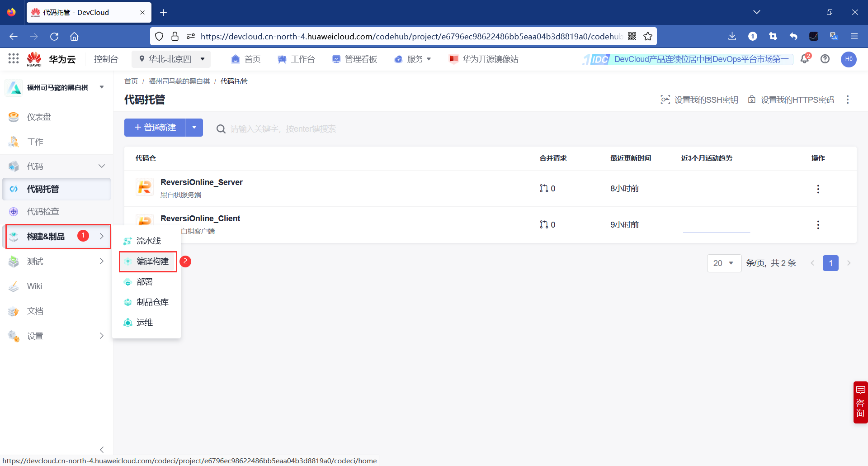Click the search magnifier icon
This screenshot has width=868, height=466.
click(x=221, y=129)
